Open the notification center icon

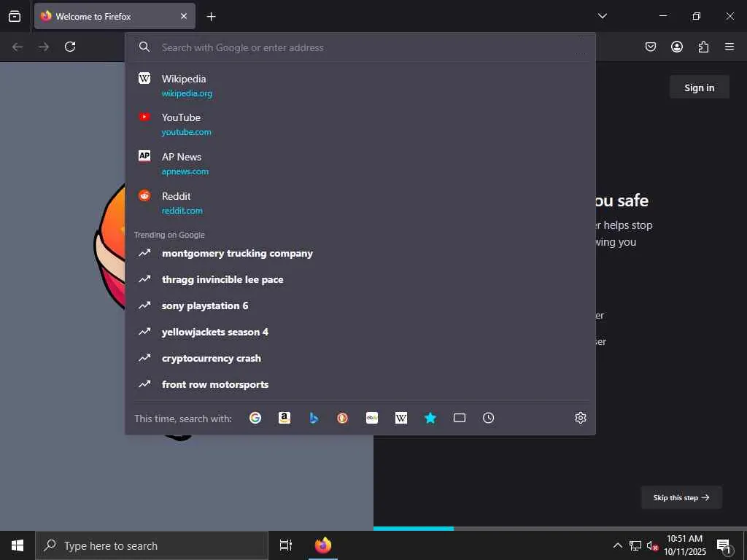pos(724,545)
